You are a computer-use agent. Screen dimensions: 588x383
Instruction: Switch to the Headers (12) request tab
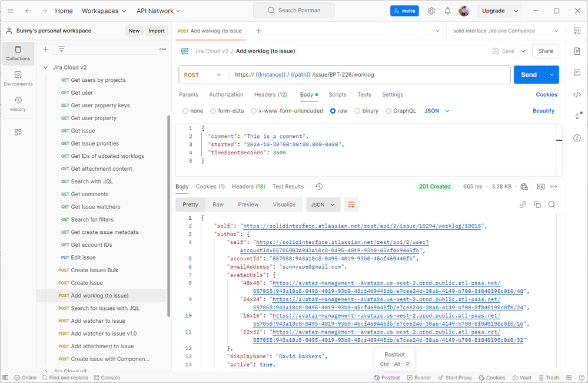tap(270, 94)
